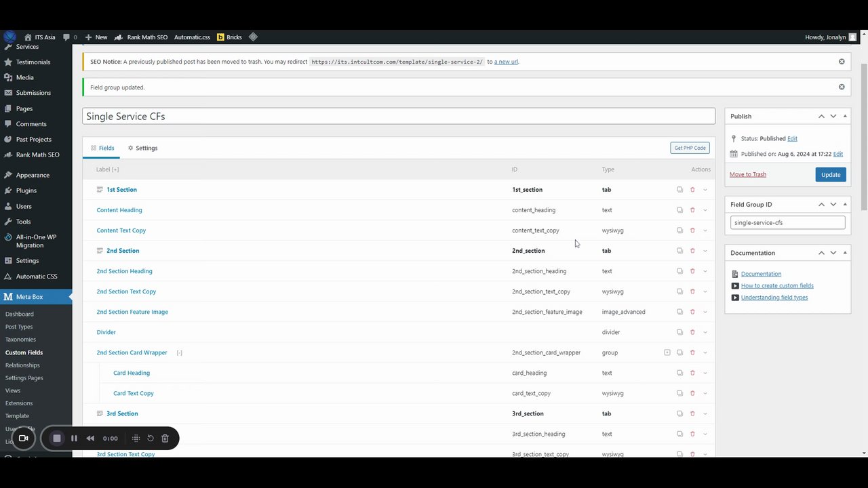Open Automatic.css admin bar item
The height and width of the screenshot is (488, 868).
tap(192, 37)
